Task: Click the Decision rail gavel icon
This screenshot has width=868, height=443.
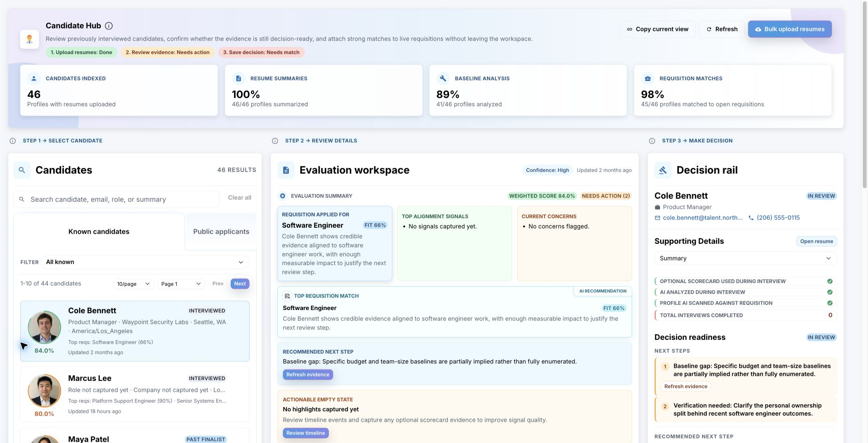Action: (x=663, y=170)
